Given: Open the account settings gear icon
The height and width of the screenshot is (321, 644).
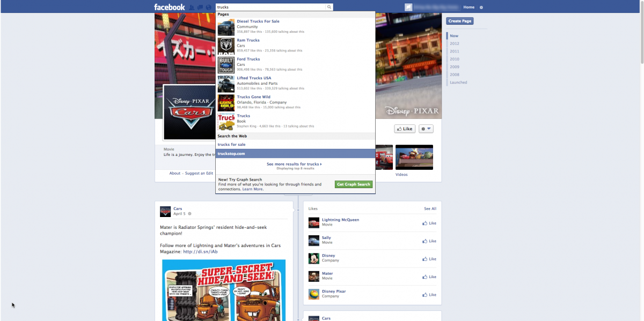Looking at the screenshot, I should click(481, 8).
